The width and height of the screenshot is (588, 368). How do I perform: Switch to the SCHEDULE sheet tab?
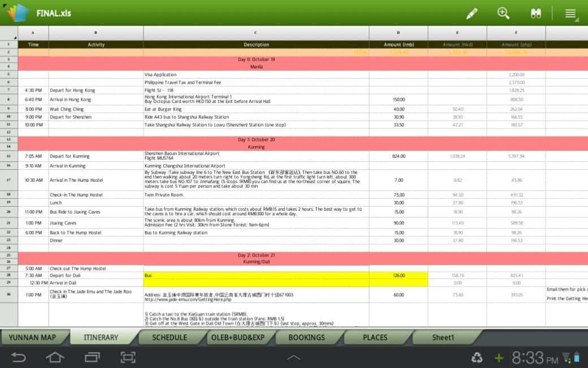point(170,337)
